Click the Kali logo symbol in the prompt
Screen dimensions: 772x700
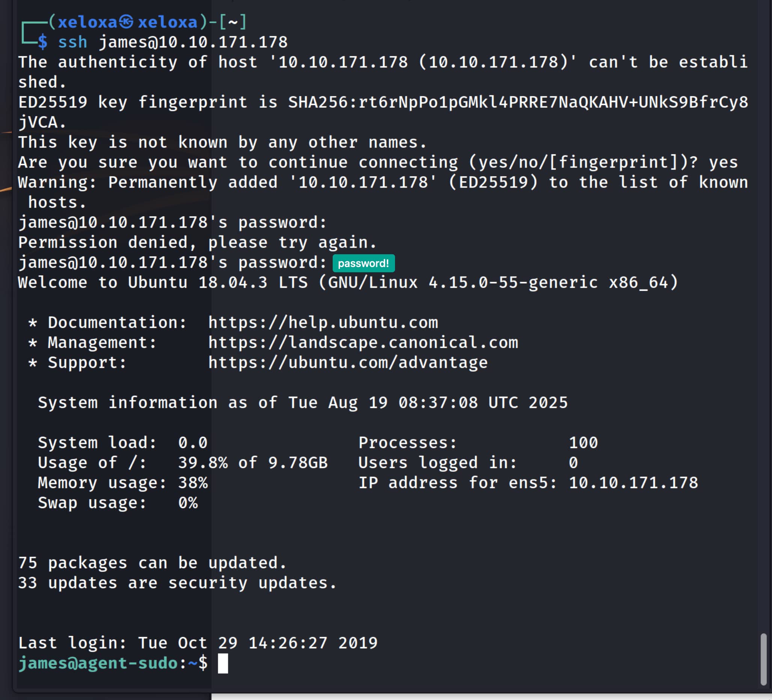tap(126, 22)
